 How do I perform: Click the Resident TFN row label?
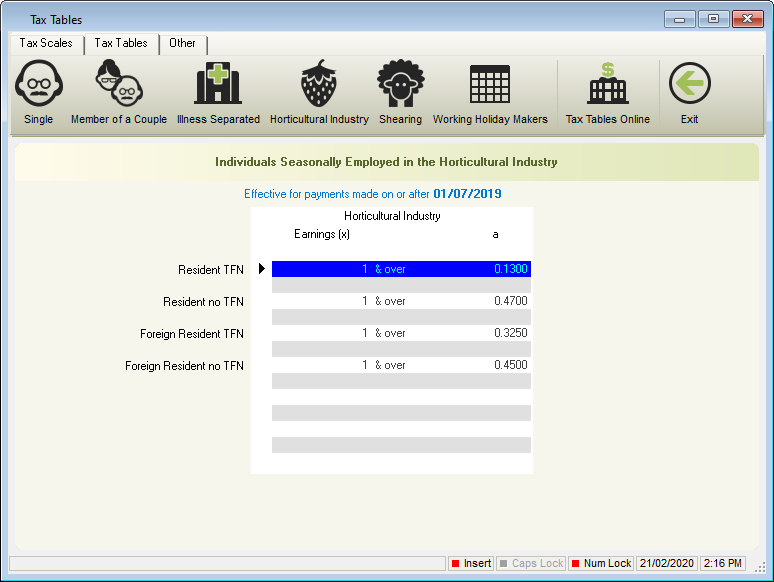(x=211, y=270)
